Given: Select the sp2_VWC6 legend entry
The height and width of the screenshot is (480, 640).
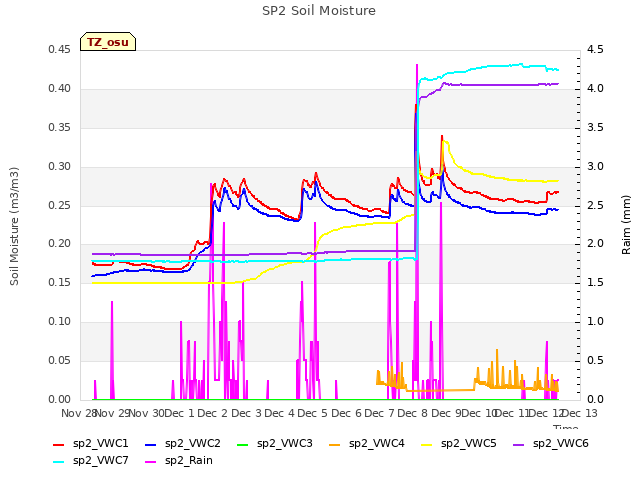Looking at the screenshot, I should click(x=551, y=443).
